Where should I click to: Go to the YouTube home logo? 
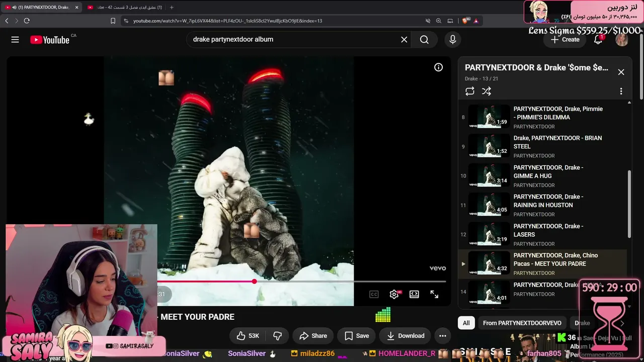click(50, 40)
